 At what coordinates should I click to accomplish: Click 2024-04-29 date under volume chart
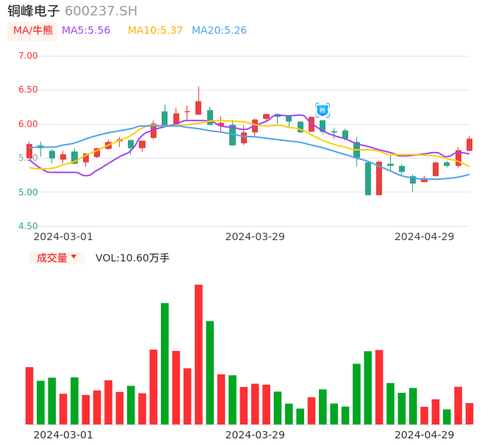coord(425,435)
